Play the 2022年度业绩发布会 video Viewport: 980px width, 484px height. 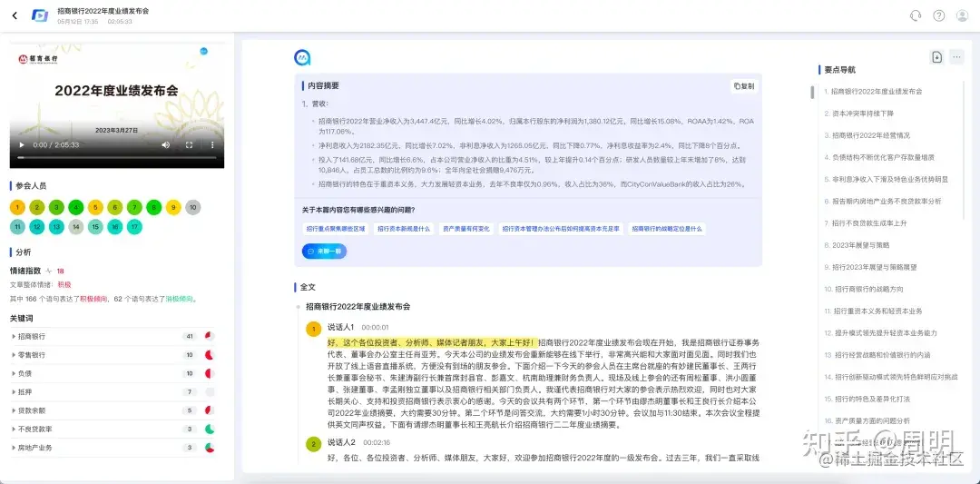pyautogui.click(x=22, y=145)
